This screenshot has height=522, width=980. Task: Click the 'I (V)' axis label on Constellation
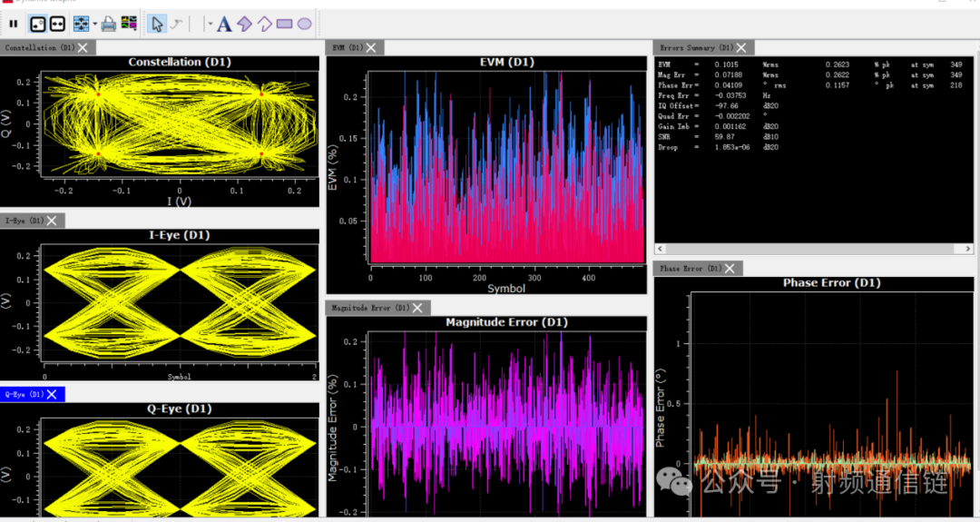pos(179,202)
